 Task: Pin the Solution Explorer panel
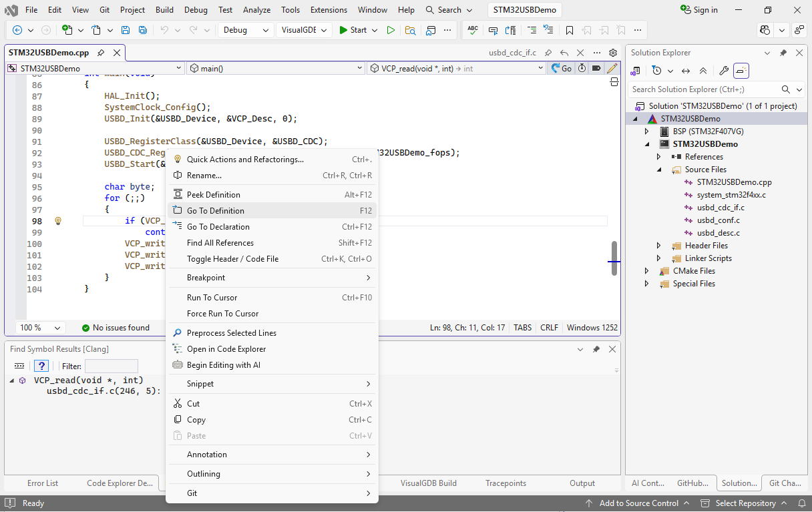click(x=783, y=53)
